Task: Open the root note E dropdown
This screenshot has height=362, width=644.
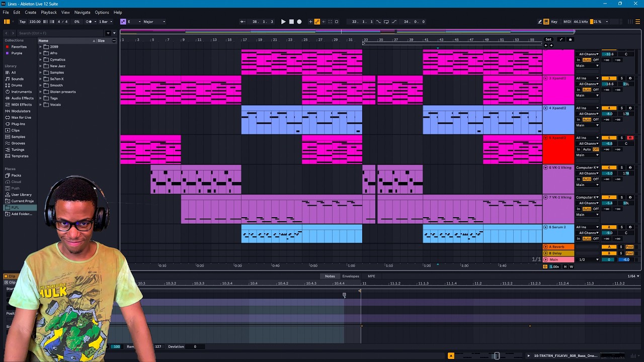Action: [x=134, y=22]
